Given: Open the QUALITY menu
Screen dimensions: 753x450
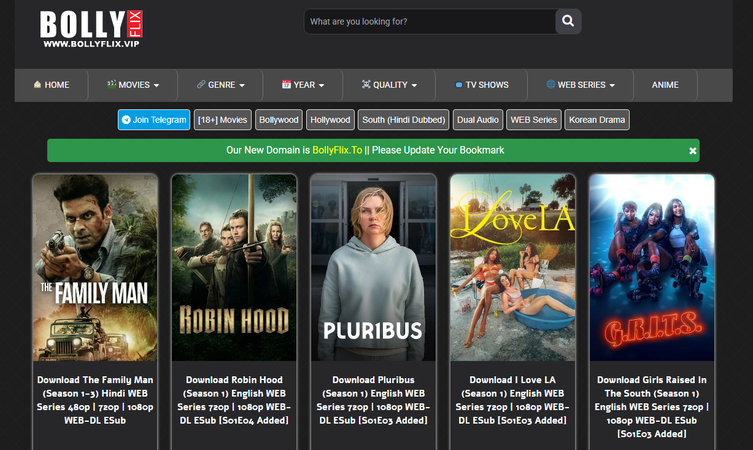Looking at the screenshot, I should tap(389, 85).
